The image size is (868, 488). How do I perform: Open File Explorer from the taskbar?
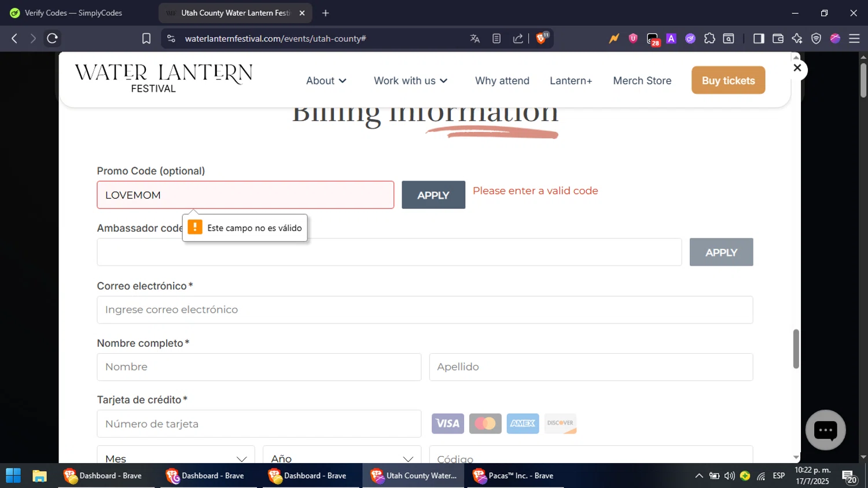pos(39,476)
